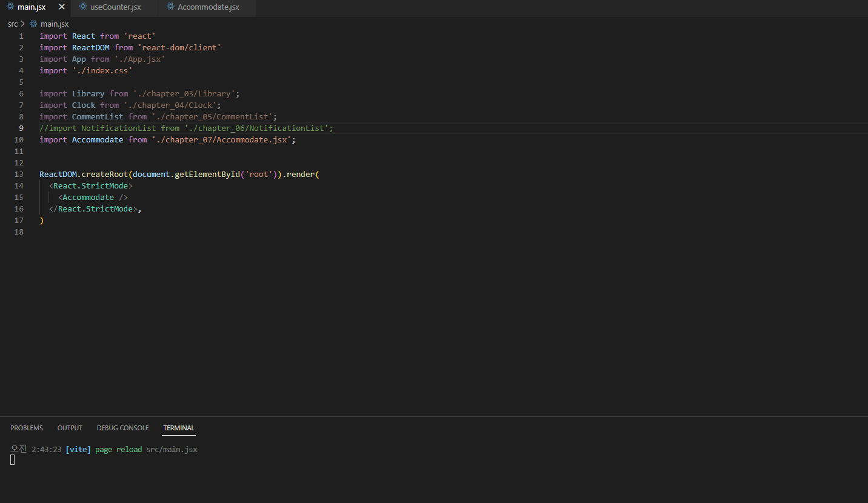868x503 pixels.
Task: Click closing </React.StrictMode> tag
Action: point(93,209)
